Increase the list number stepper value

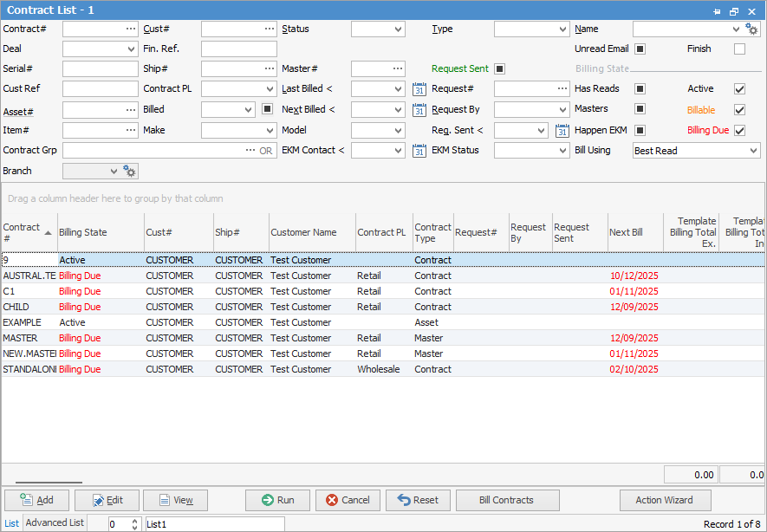(135, 521)
